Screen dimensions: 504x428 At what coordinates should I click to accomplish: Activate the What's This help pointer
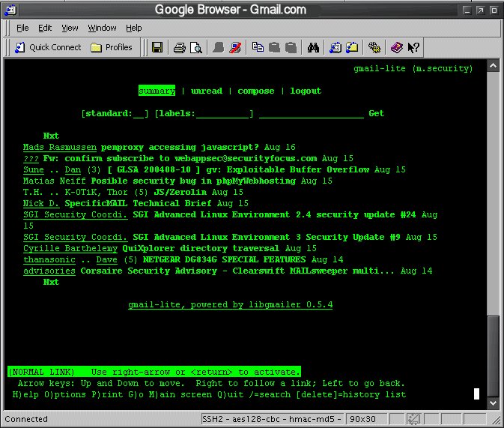click(413, 47)
